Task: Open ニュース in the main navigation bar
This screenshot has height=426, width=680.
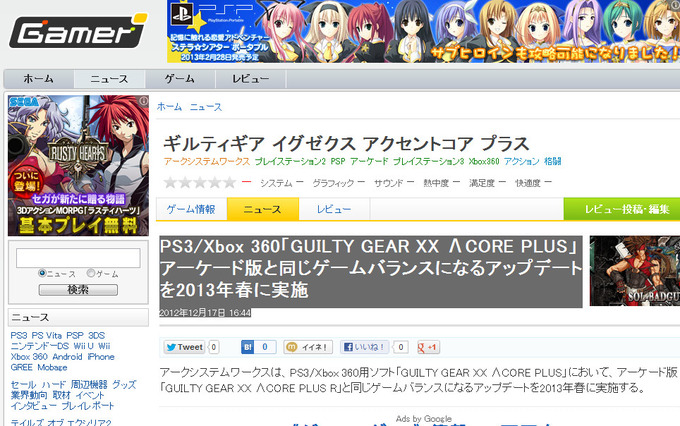Action: click(109, 79)
